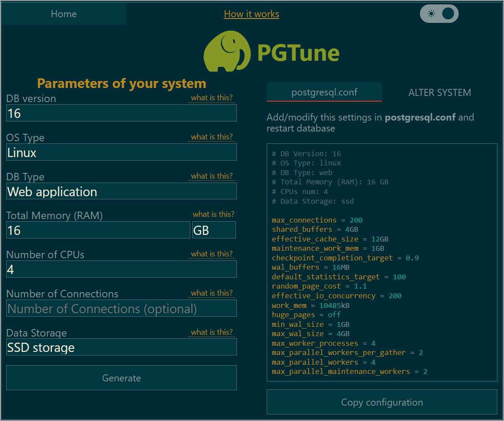
Task: Open the DB Type dropdown
Action: click(x=121, y=191)
